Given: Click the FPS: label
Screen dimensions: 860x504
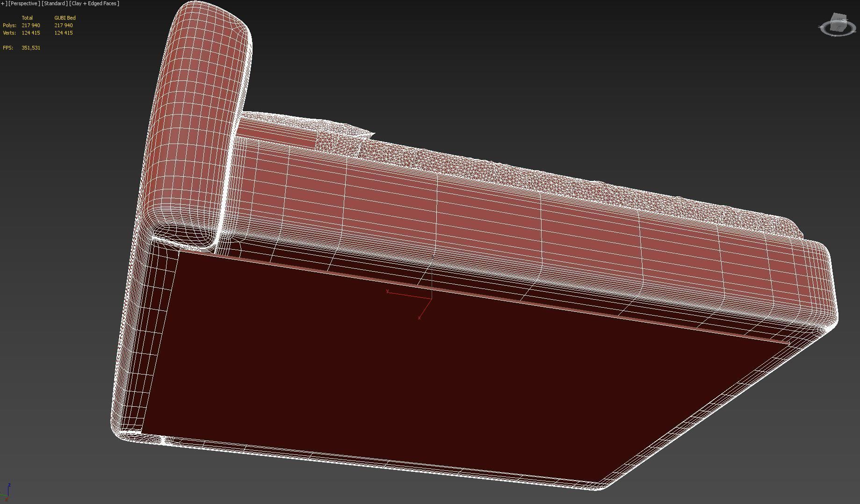Looking at the screenshot, I should point(8,48).
